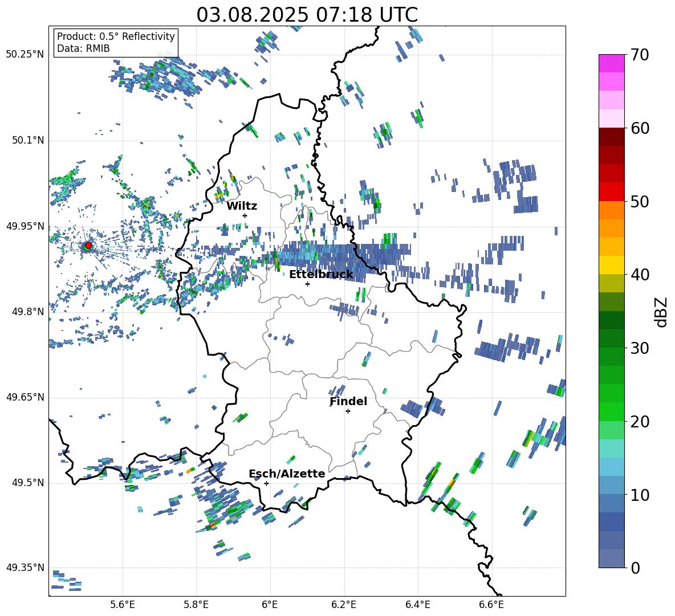Click the yellow colorbar segment at 40 dBZ
Screen dimensions: 675x616
tap(611, 265)
